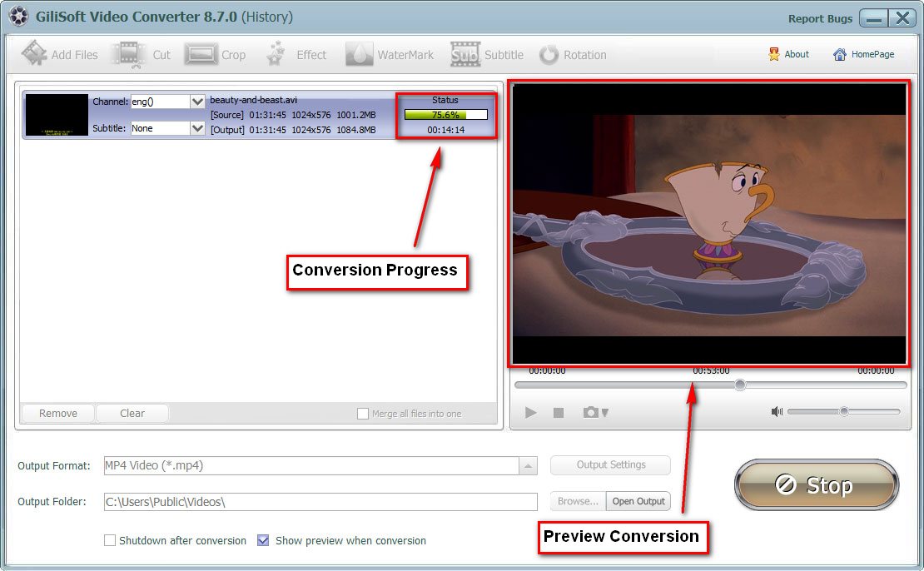
Task: Click the Output Folder path field
Action: coord(320,501)
